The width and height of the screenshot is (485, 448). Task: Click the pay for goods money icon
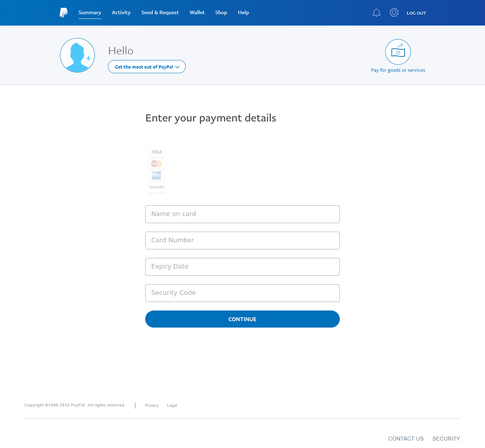(x=398, y=52)
